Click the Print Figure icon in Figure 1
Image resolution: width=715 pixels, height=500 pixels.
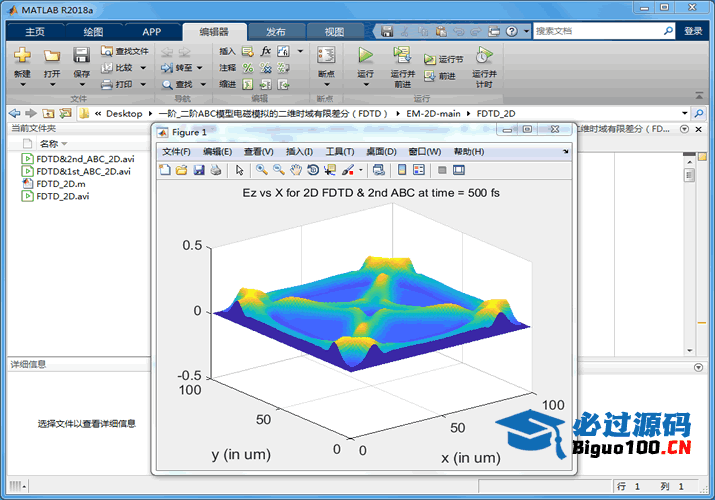[216, 170]
